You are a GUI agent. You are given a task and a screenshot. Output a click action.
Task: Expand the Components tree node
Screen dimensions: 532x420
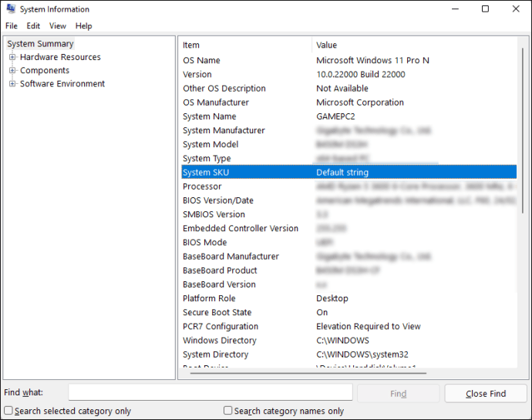click(x=12, y=70)
